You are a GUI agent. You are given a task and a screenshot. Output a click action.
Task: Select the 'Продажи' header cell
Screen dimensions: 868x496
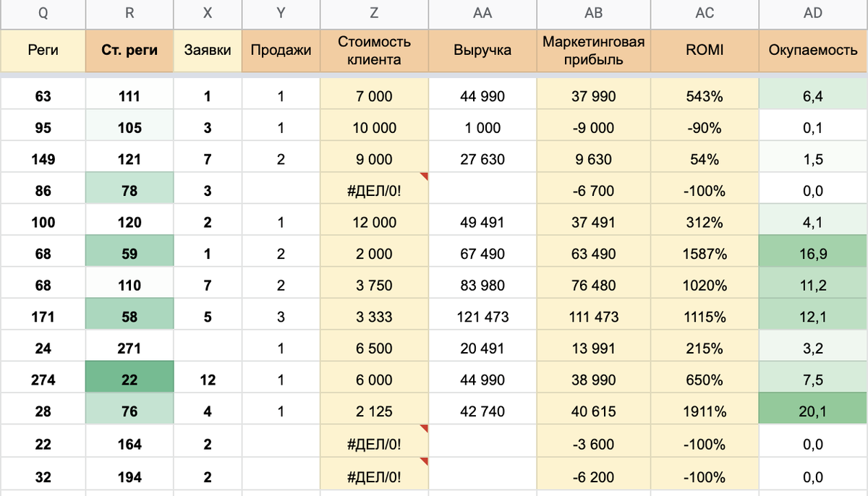pos(281,51)
